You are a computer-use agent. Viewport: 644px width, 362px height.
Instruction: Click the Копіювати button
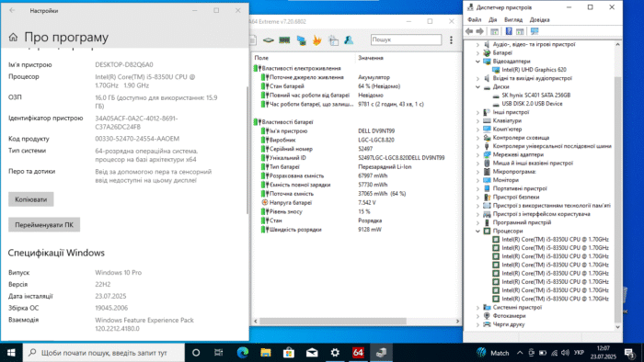click(x=30, y=199)
